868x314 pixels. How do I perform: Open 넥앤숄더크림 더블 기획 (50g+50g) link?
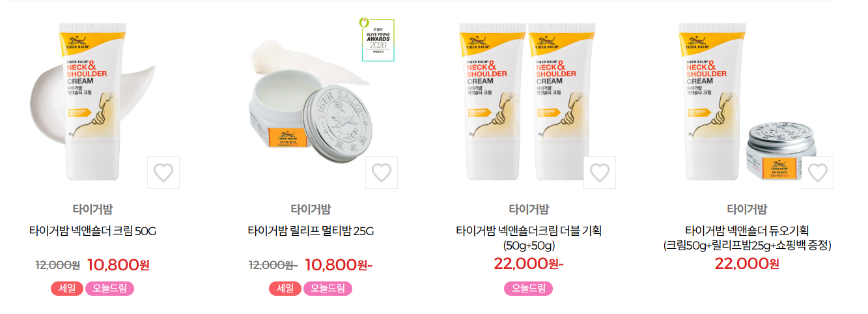(x=529, y=238)
